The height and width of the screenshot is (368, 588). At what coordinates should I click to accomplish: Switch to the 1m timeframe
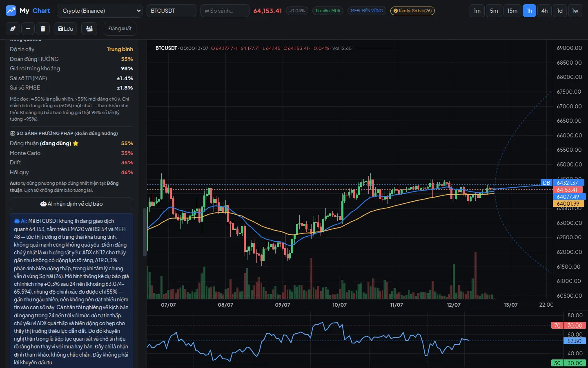(477, 11)
